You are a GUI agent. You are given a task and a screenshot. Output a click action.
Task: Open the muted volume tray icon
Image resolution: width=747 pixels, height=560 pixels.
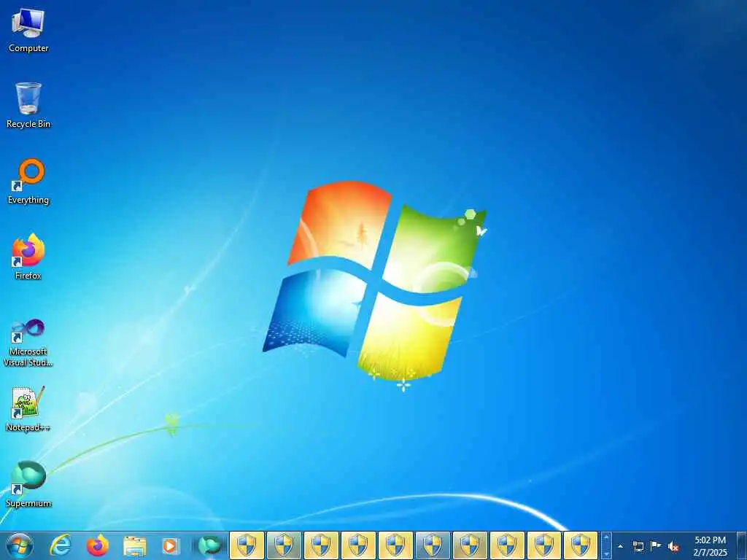[x=673, y=546]
